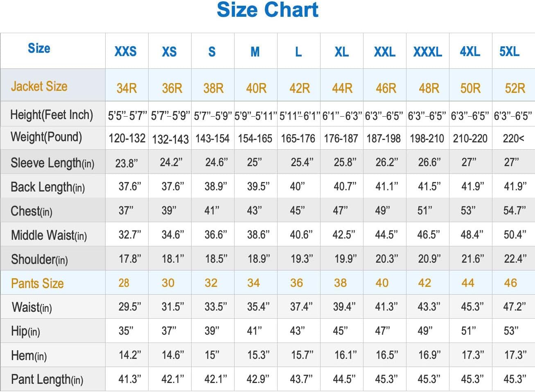This screenshot has width=535, height=392.
Task: Select jacket size 42R cell
Action: [300, 88]
